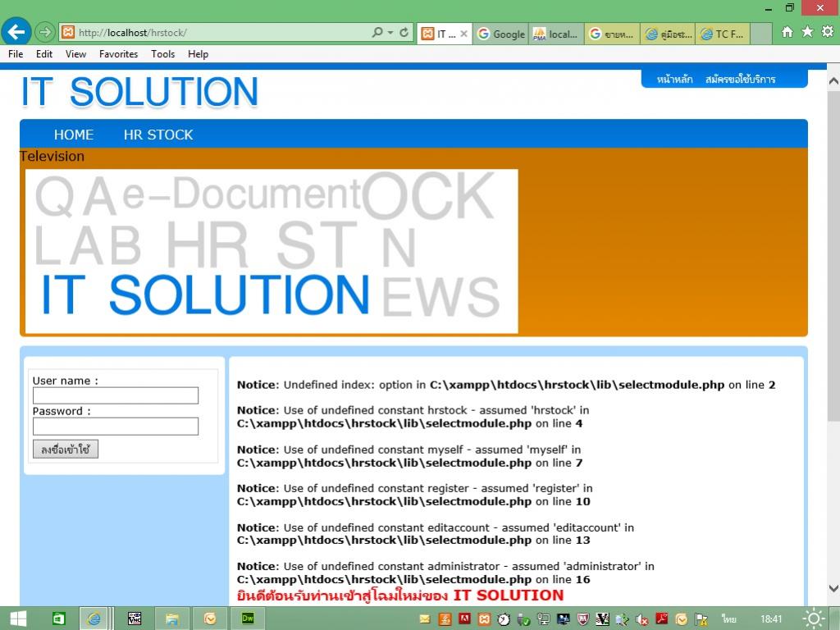840x630 pixels.
Task: Switch to the Google tab
Action: click(x=501, y=34)
